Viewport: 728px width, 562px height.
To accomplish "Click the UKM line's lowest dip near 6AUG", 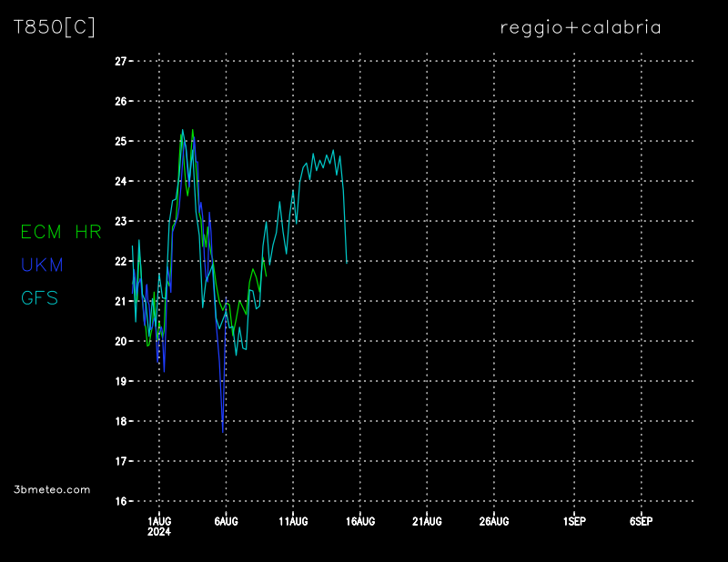I will point(223,431).
